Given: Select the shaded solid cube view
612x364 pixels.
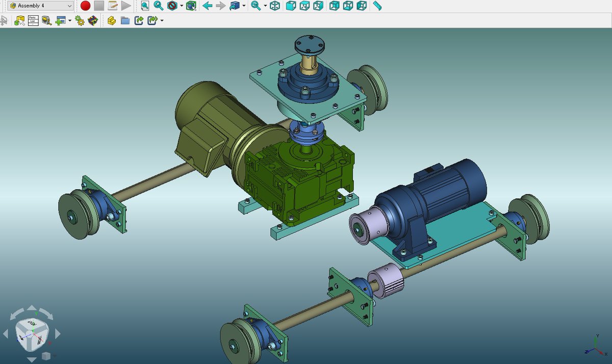Looking at the screenshot, I should click(291, 6).
